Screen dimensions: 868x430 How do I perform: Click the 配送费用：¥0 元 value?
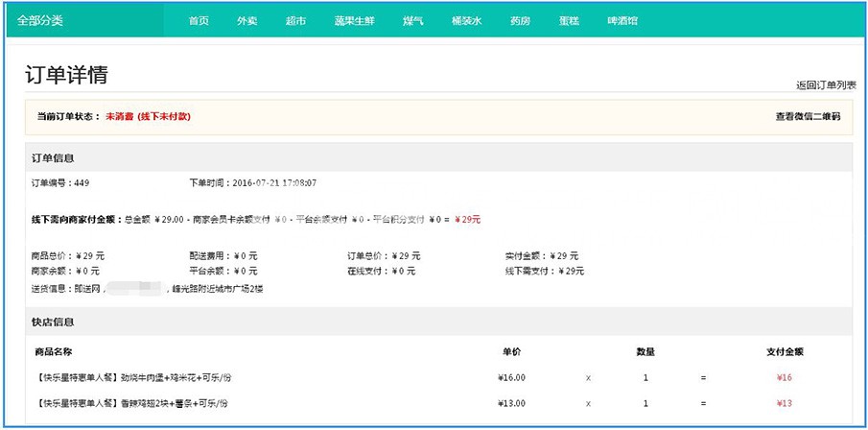pyautogui.click(x=223, y=256)
